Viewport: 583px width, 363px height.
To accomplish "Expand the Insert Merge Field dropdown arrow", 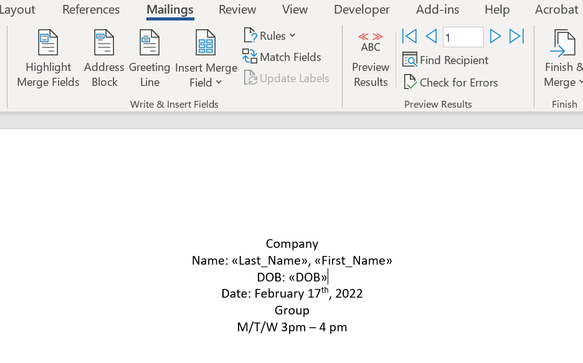I will click(219, 82).
